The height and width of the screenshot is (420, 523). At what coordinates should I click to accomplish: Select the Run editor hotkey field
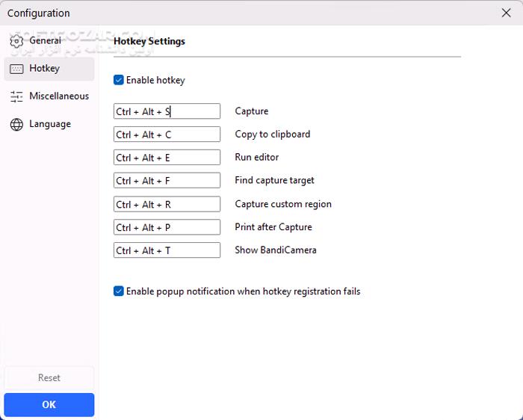(x=167, y=158)
